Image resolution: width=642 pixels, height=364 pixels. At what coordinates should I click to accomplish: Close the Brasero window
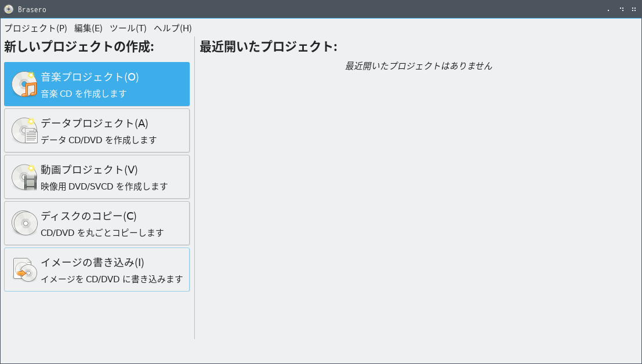pos(634,9)
